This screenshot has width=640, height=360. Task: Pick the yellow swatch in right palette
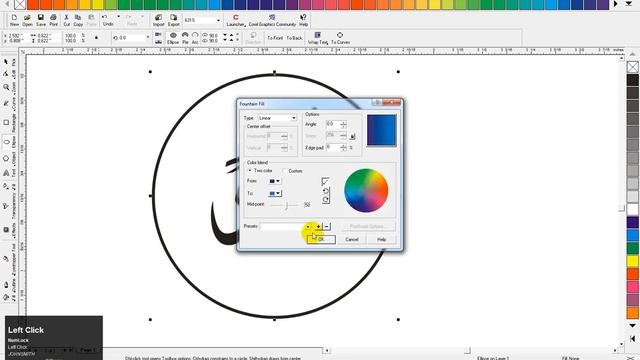[x=633, y=260]
